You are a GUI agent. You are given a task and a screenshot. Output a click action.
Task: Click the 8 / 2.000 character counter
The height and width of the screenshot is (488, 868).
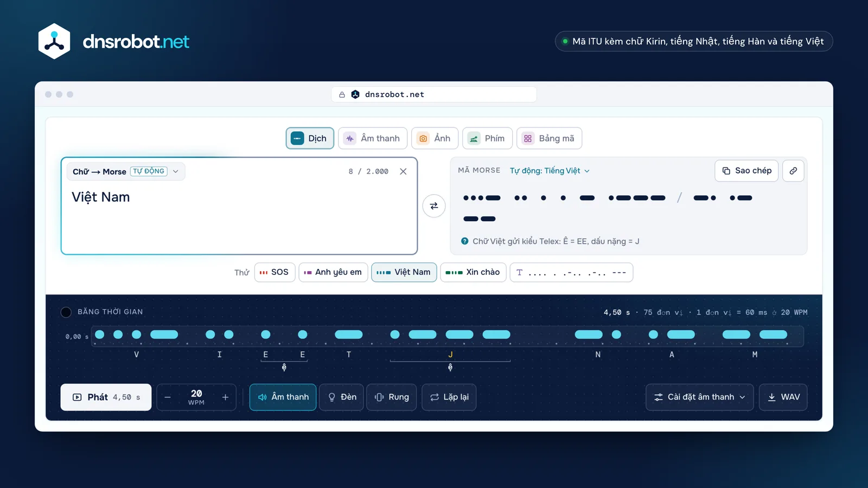click(368, 171)
